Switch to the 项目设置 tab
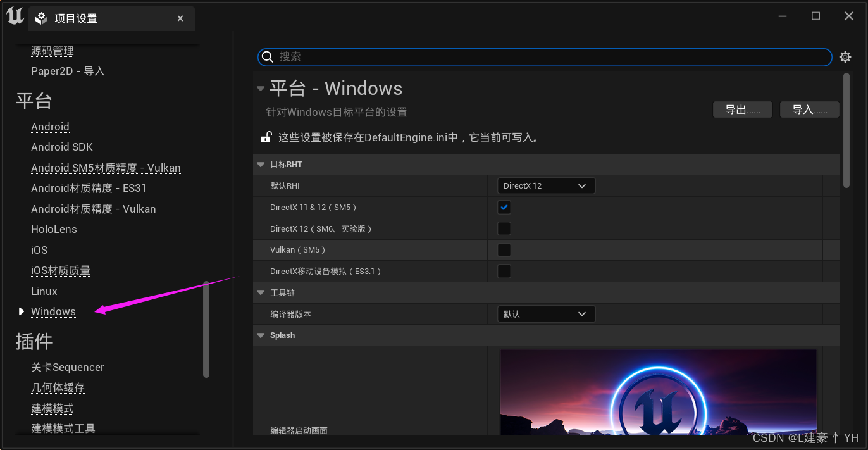The width and height of the screenshot is (868, 450). click(112, 18)
